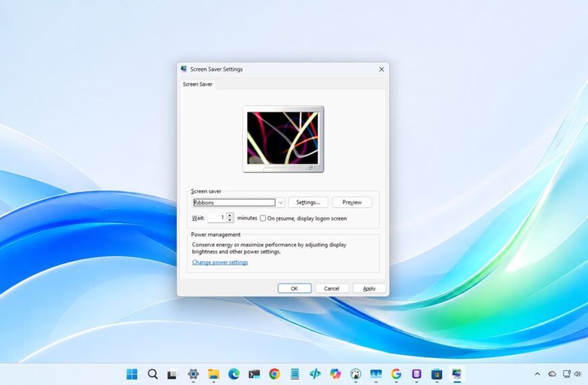Image resolution: width=588 pixels, height=385 pixels.
Task: Open Notepad from taskbar
Action: (295, 374)
